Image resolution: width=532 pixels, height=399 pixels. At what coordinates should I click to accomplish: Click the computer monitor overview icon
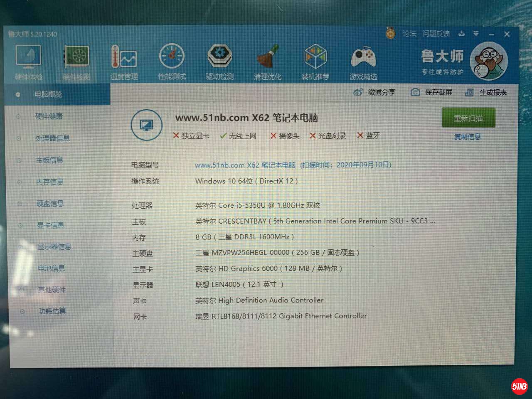[146, 125]
